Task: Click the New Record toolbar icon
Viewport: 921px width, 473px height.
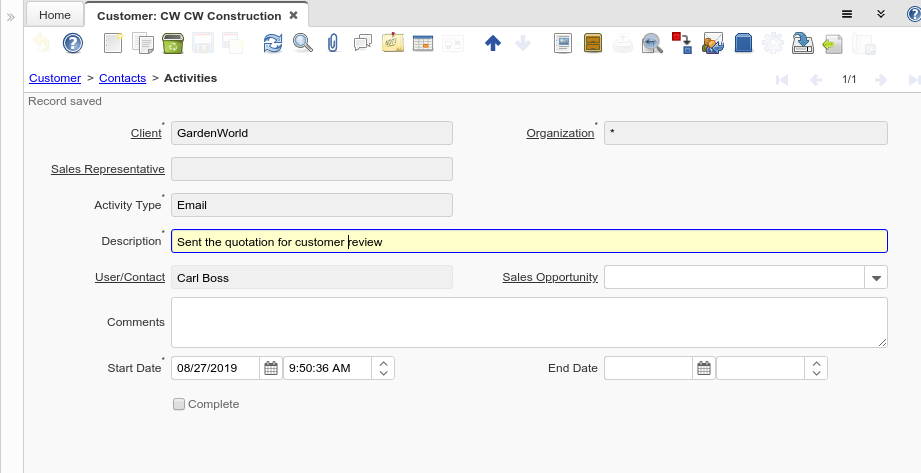Action: [113, 43]
